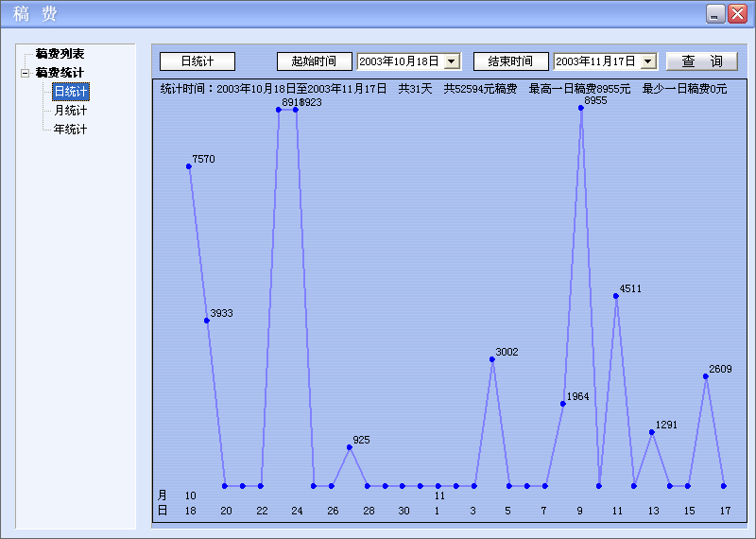This screenshot has width=756, height=539.
Task: Minimize the 稿费 window
Action: pyautogui.click(x=715, y=14)
